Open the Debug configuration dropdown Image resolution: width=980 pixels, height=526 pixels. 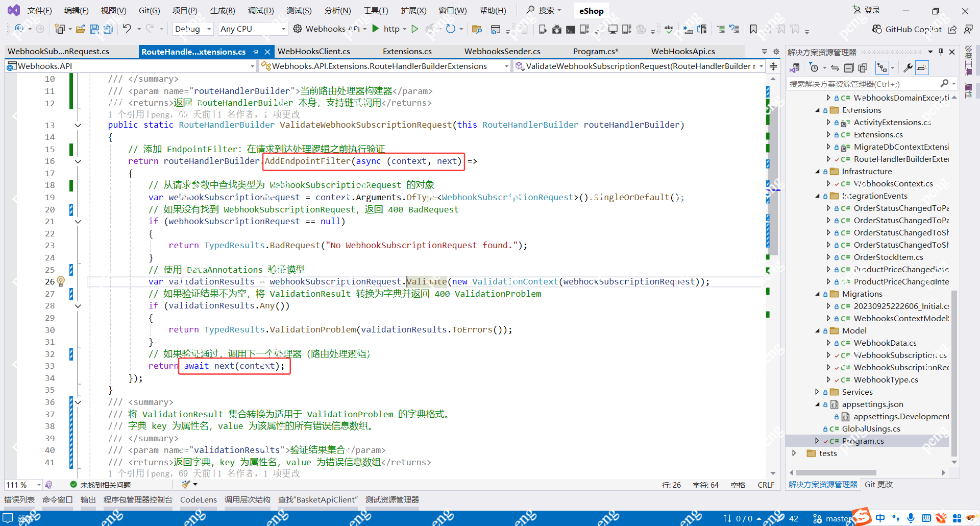(x=192, y=29)
